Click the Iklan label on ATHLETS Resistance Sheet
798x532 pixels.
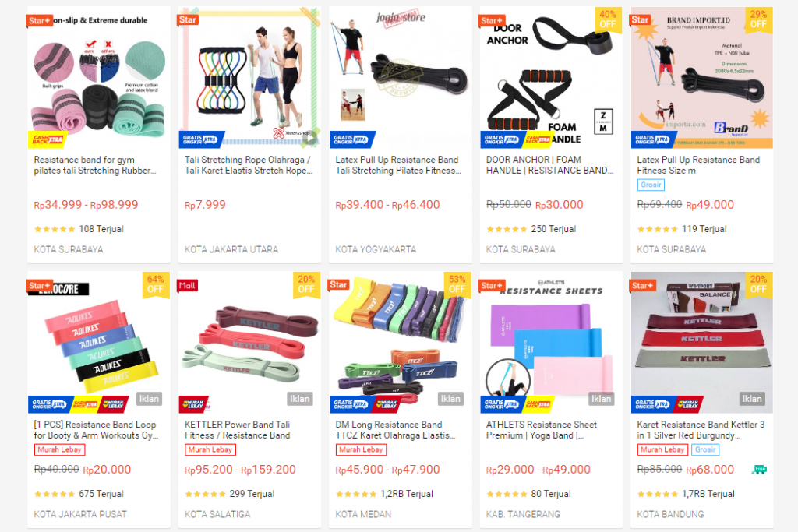click(x=601, y=399)
